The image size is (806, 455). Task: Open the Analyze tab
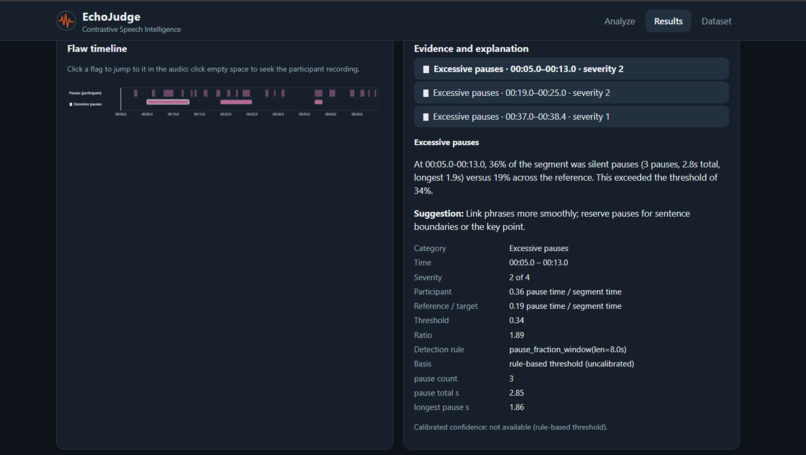click(x=619, y=21)
